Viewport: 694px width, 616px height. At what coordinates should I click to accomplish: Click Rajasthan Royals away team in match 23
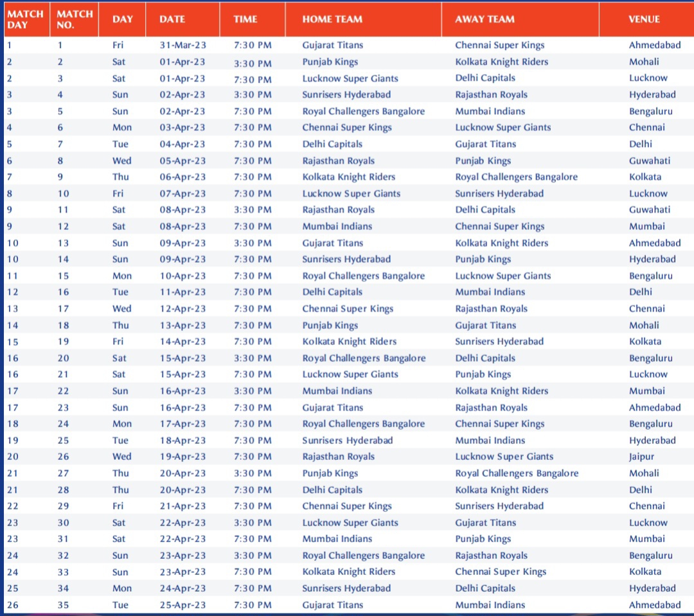point(492,408)
